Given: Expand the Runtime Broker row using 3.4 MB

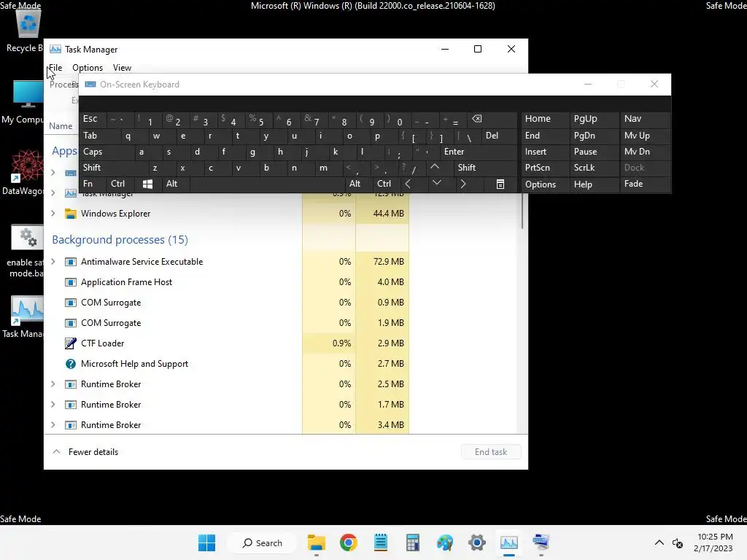Looking at the screenshot, I should point(53,425).
